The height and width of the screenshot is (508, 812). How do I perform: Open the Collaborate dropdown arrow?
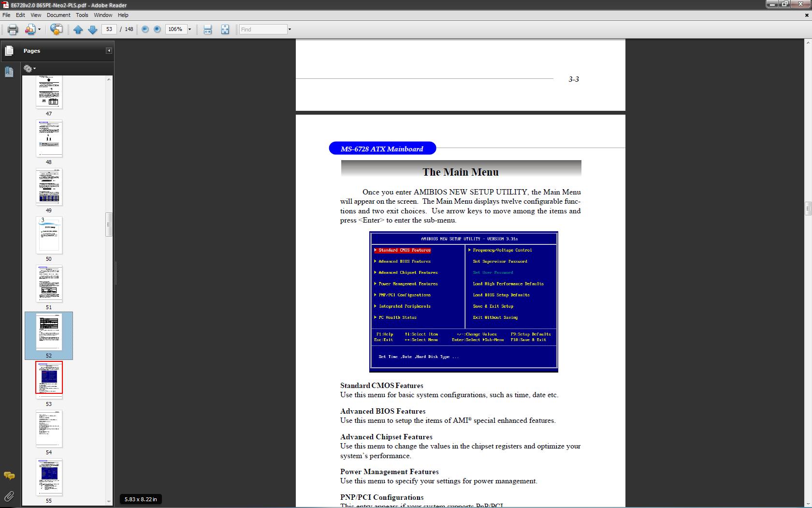click(x=39, y=30)
